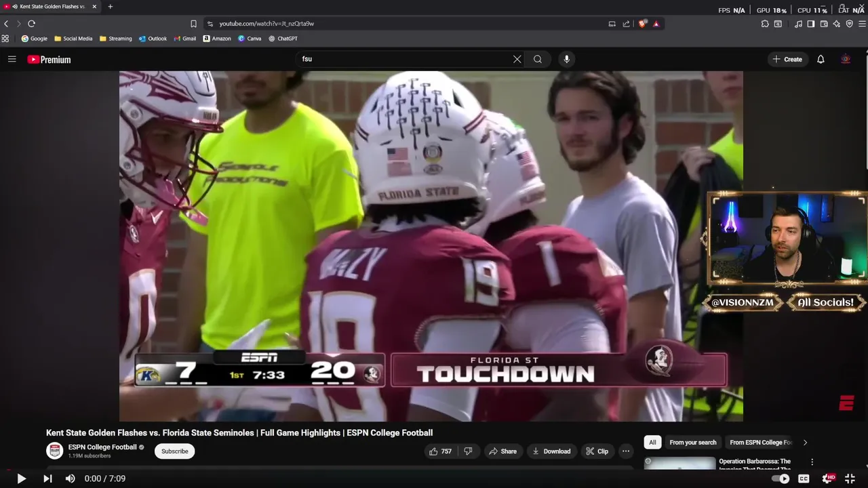Click the install/cast screen icon in address bar
This screenshot has width=868, height=488.
point(612,24)
